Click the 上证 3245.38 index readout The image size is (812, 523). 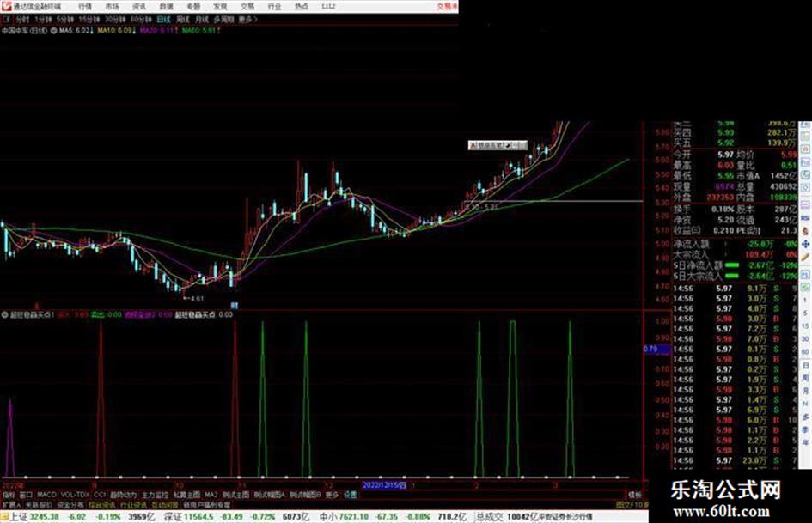[x=34, y=517]
